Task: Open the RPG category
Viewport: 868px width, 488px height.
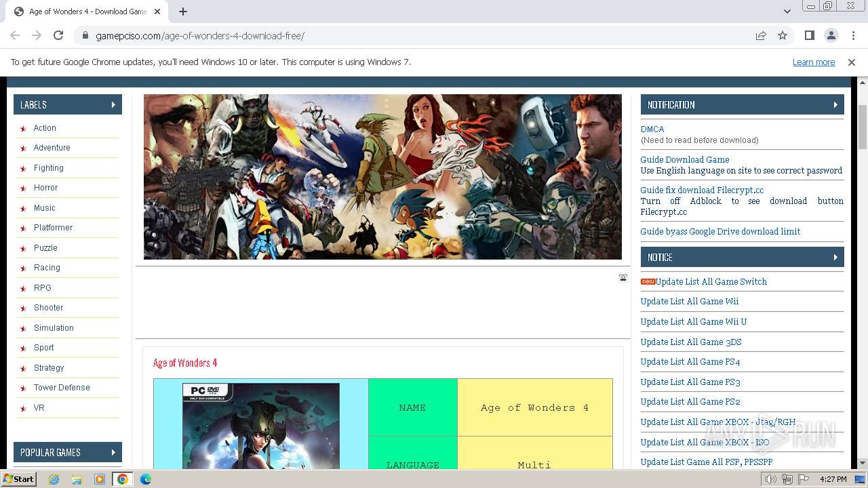Action: click(x=43, y=288)
